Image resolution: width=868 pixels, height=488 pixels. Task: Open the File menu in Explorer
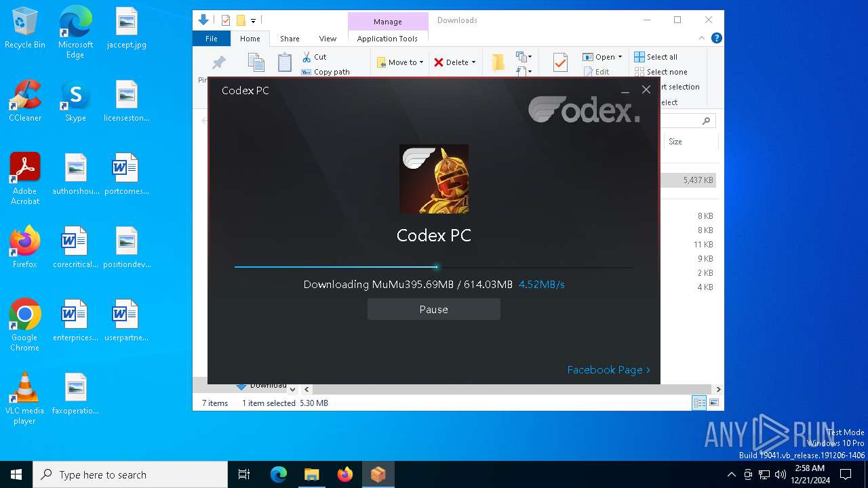[212, 39]
